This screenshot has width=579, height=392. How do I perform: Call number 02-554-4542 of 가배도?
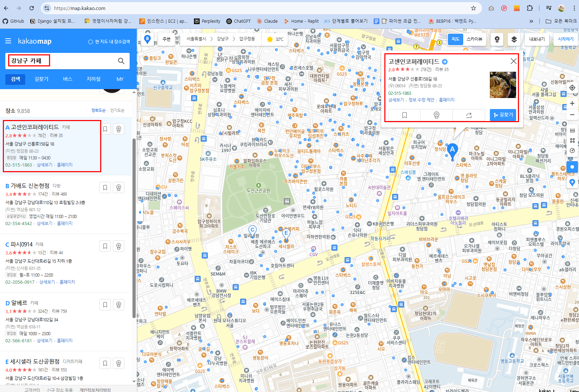click(x=18, y=223)
